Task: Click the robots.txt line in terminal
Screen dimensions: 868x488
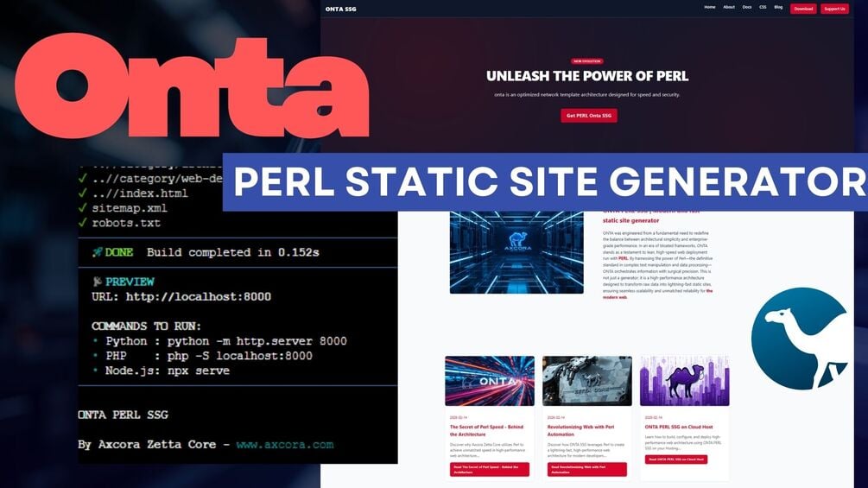Action: click(126, 223)
